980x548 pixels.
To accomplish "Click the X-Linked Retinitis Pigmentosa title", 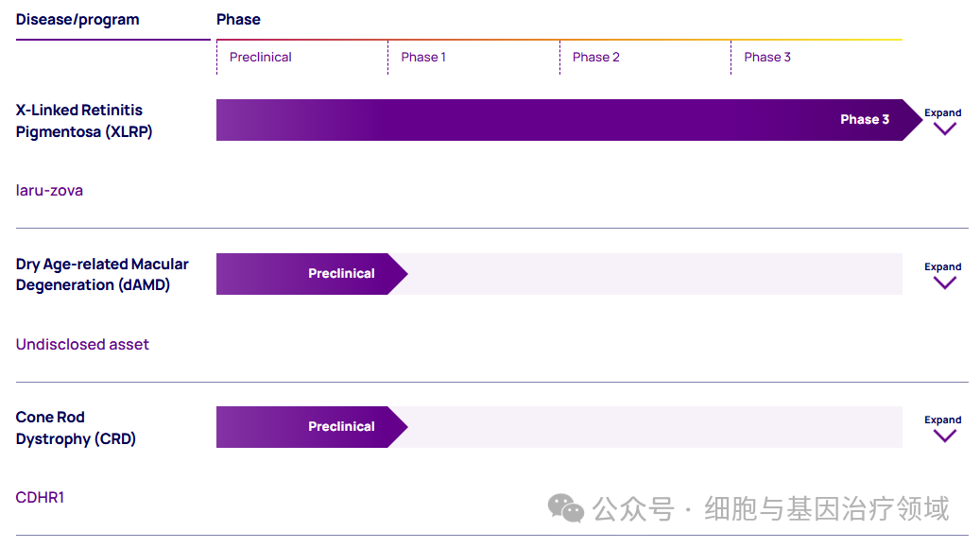I will 84,121.
